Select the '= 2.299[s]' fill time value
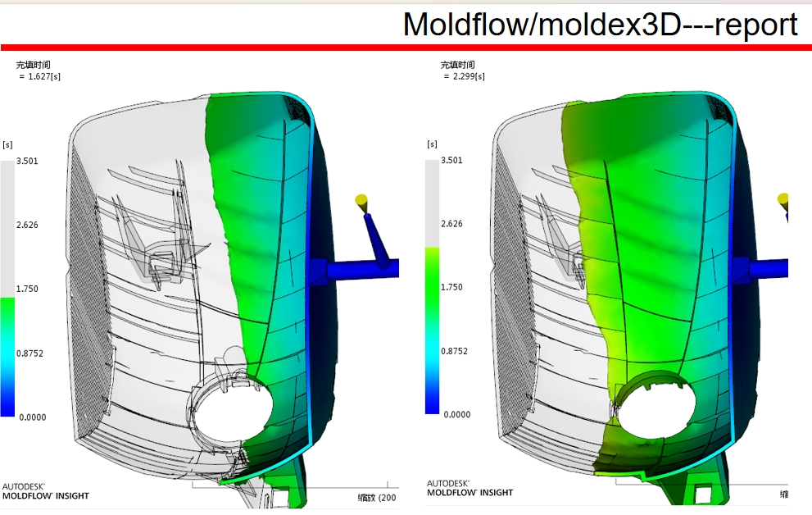Viewport: 812px width, 515px height. [x=465, y=76]
